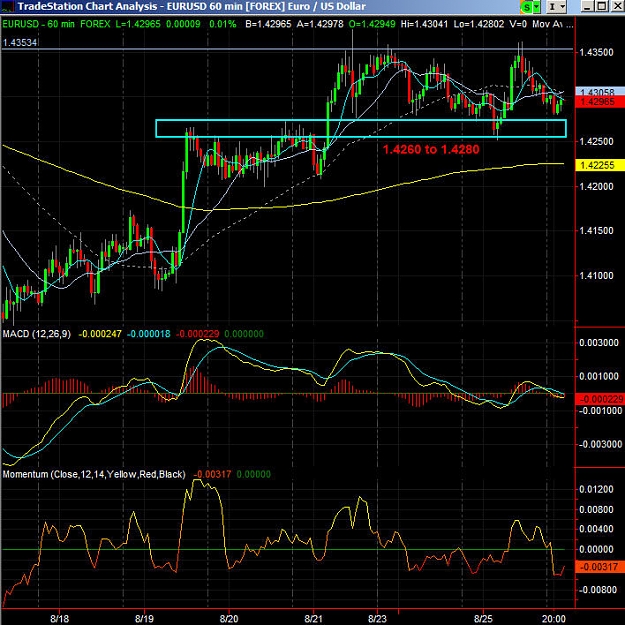
Task: Click the '0.001000' MACD axis label
Action: pos(599,376)
